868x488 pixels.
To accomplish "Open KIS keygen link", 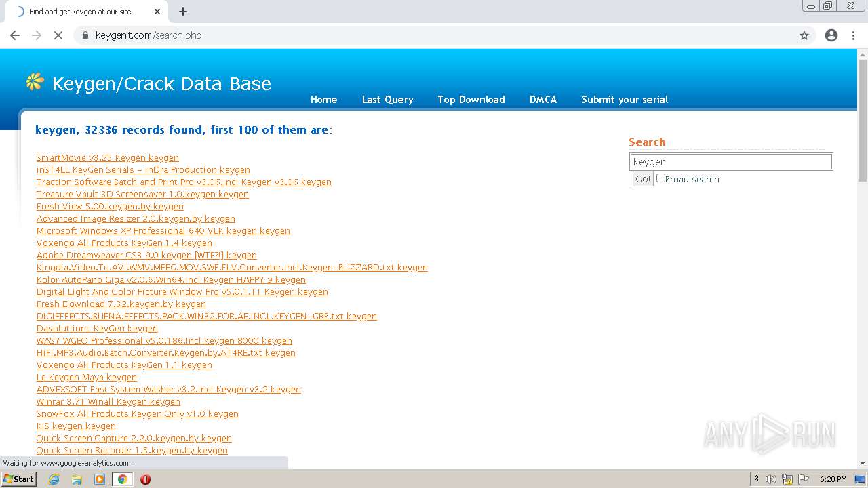I will point(76,426).
